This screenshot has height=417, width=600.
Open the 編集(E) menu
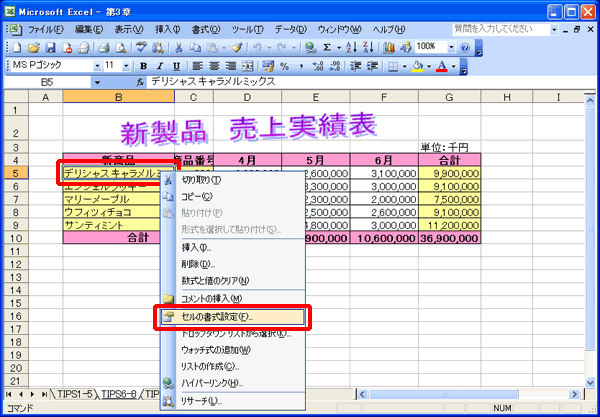(x=89, y=29)
